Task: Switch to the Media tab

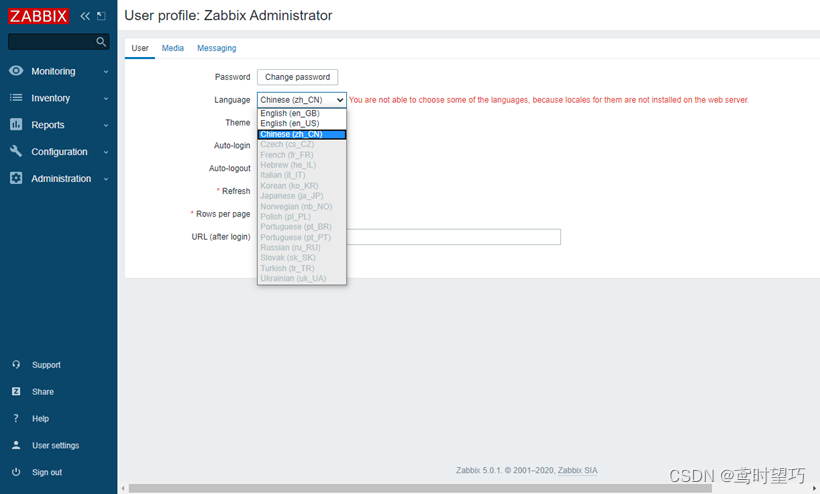Action: tap(173, 48)
